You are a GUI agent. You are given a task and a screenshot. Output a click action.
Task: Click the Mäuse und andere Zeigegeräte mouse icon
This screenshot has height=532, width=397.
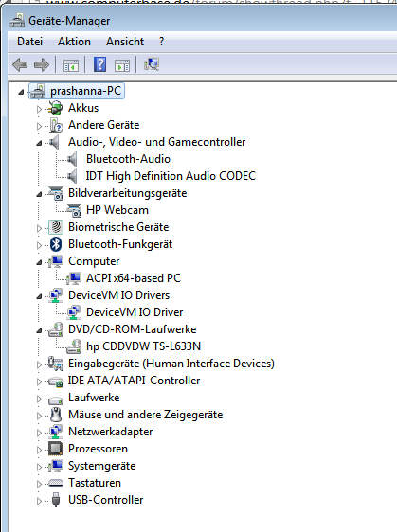[x=56, y=415]
